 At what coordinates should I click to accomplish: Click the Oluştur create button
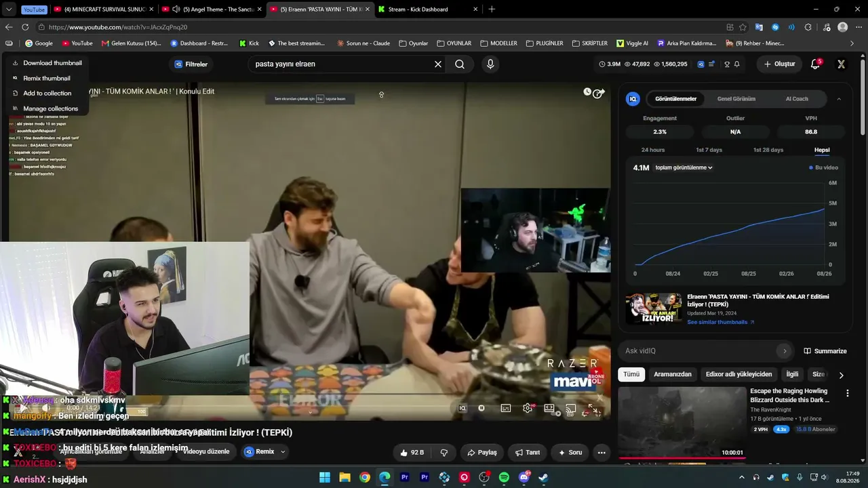coord(779,64)
